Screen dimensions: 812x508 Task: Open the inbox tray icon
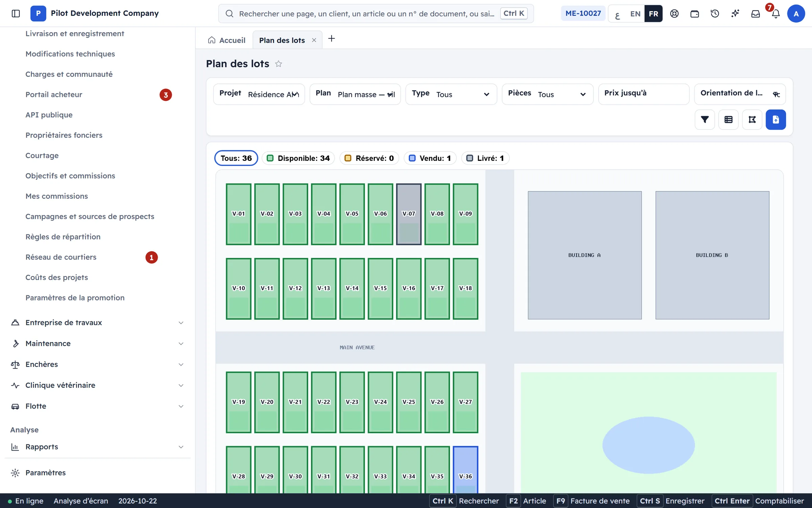755,14
